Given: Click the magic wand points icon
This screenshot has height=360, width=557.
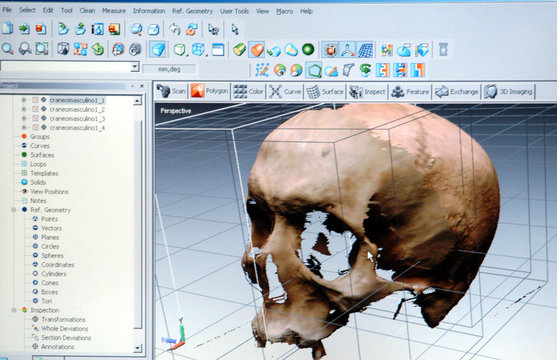Looking at the screenshot, I should (262, 70).
